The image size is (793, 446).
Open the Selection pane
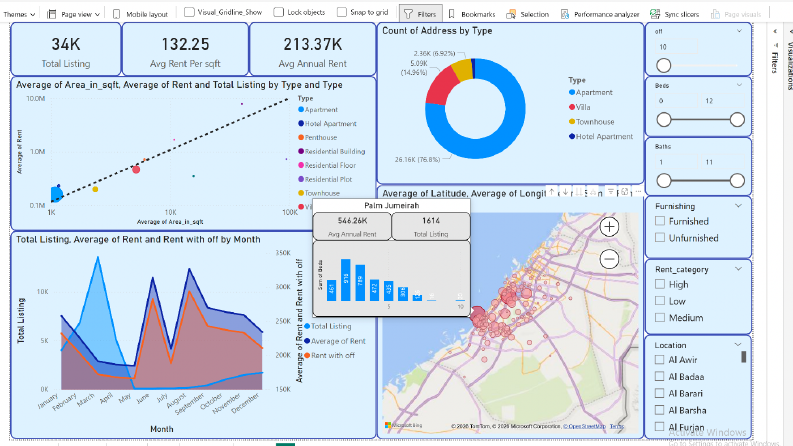pos(528,14)
